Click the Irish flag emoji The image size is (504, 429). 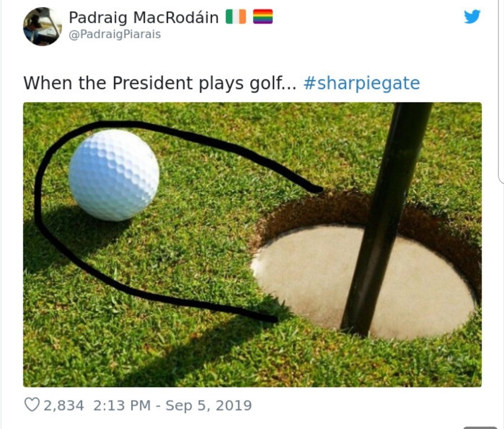click(x=235, y=17)
